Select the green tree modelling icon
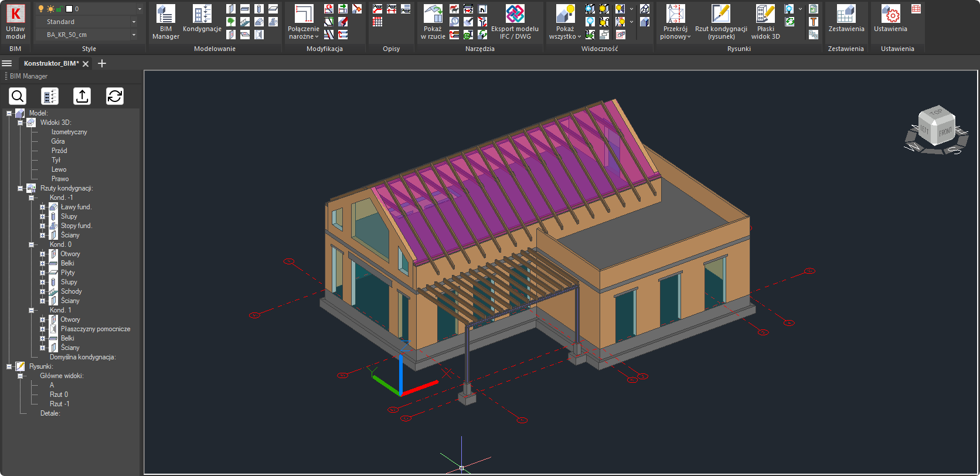Screen dimensions: 980x476 [x=231, y=22]
